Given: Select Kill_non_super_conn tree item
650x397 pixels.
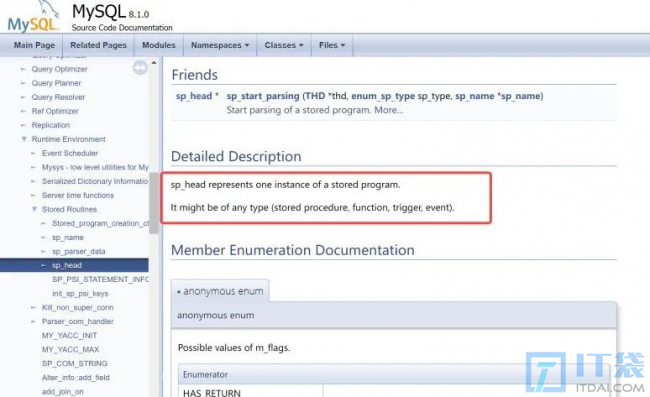Looking at the screenshot, I should 78,307.
